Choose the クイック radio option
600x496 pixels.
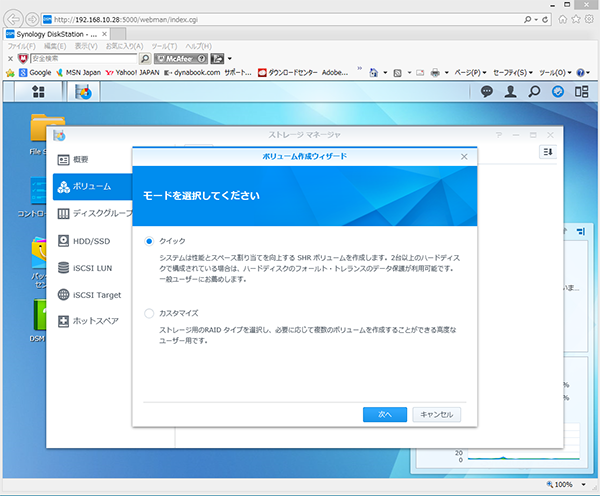coord(149,241)
